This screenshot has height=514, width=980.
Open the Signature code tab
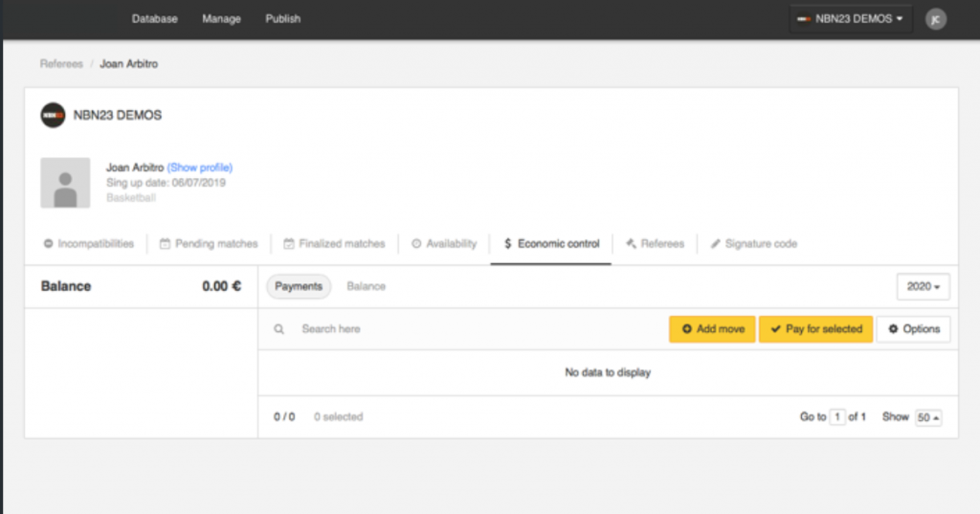(754, 244)
